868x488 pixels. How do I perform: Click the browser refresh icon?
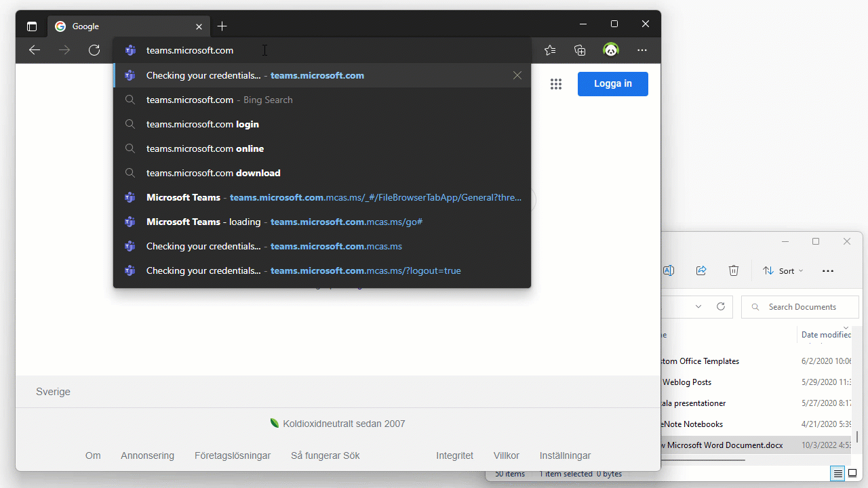(94, 50)
